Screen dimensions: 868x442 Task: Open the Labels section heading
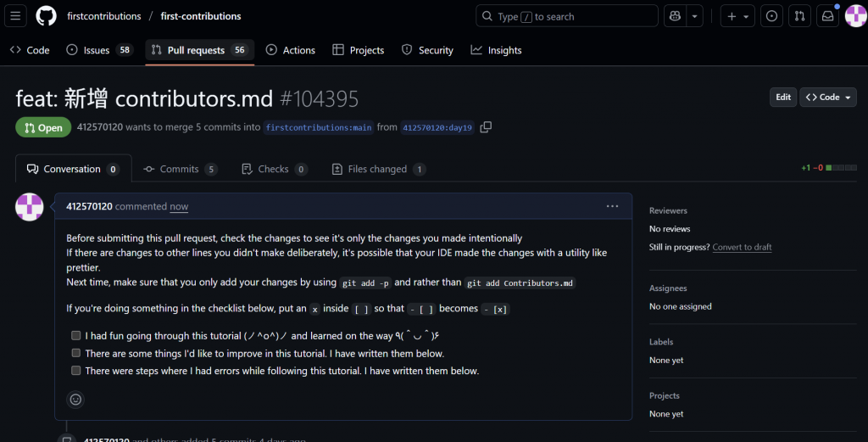[x=661, y=342]
